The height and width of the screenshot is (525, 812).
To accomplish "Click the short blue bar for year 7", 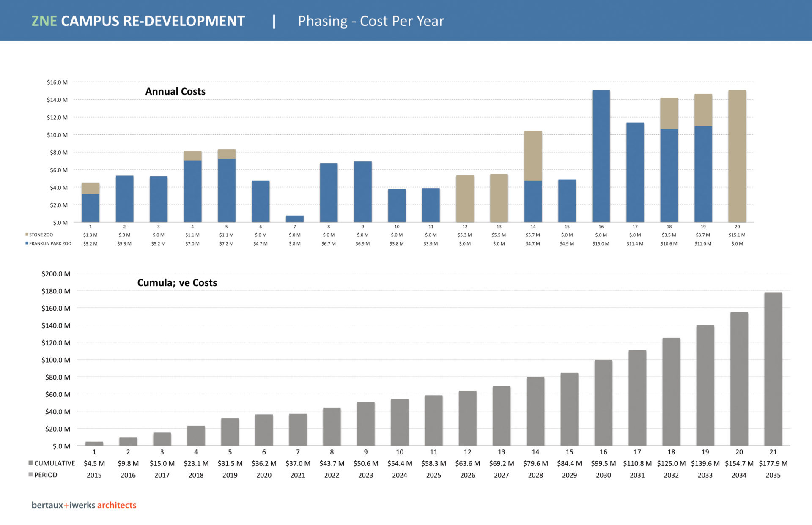I will [x=295, y=219].
